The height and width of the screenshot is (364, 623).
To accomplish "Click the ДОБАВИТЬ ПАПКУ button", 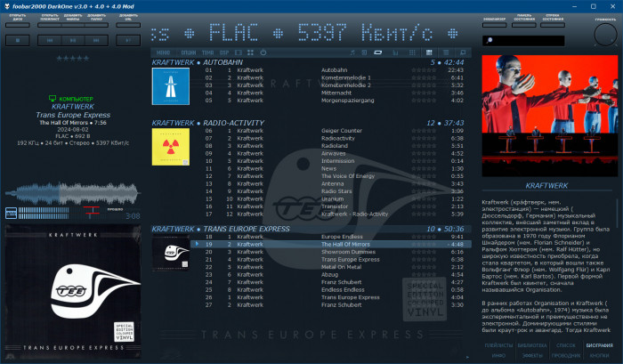I will coord(96,25).
